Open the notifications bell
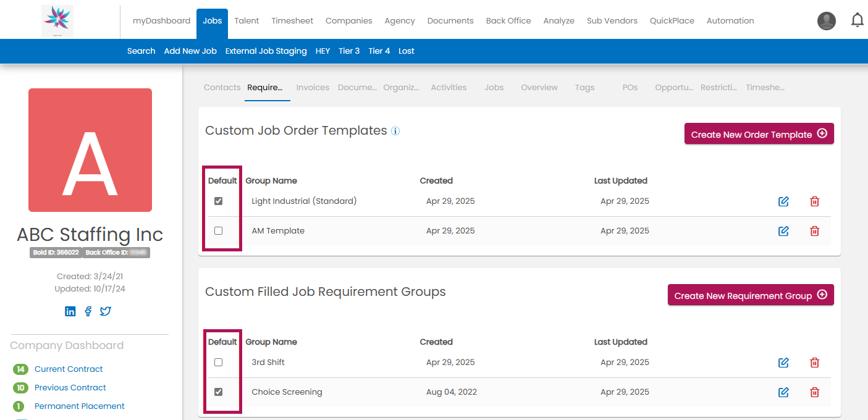Screen dimensions: 868x420 857,21
